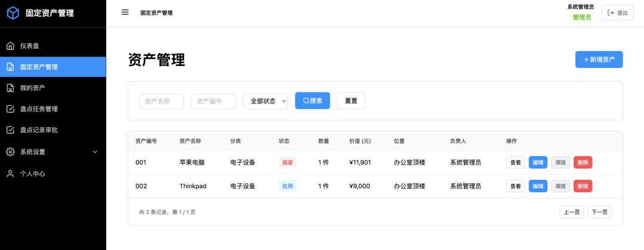Click 删除 for 苹果电脑 row
This screenshot has height=250, width=644.
[583, 162]
